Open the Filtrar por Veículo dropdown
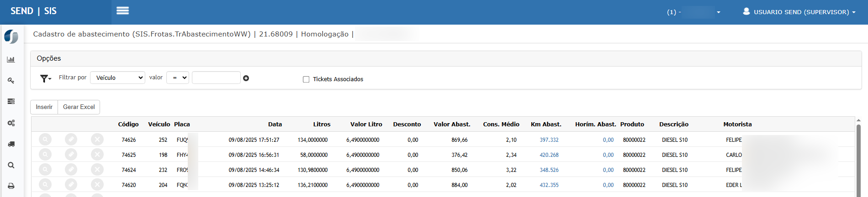Viewport: 868px width, 197px height. (117, 78)
